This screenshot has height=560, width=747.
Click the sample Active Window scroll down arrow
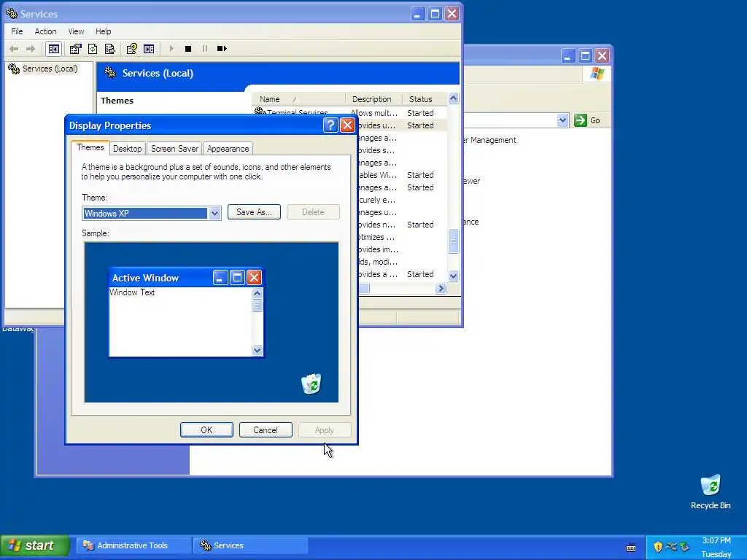coord(257,351)
